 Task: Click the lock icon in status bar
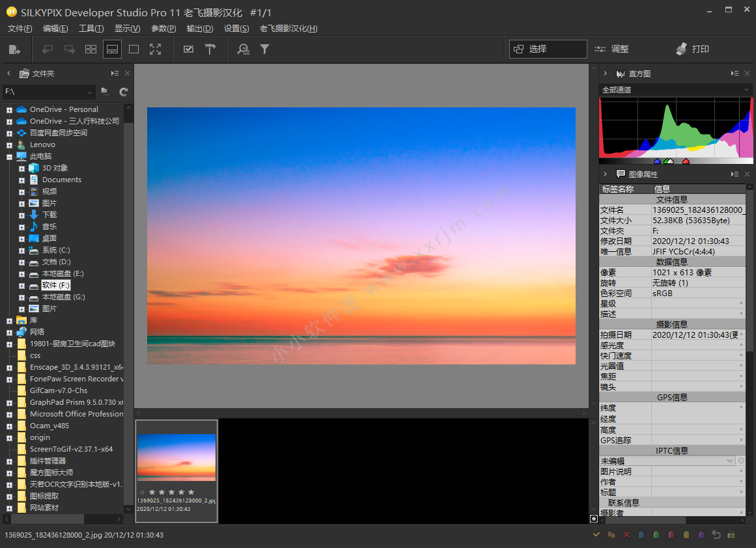(x=731, y=534)
